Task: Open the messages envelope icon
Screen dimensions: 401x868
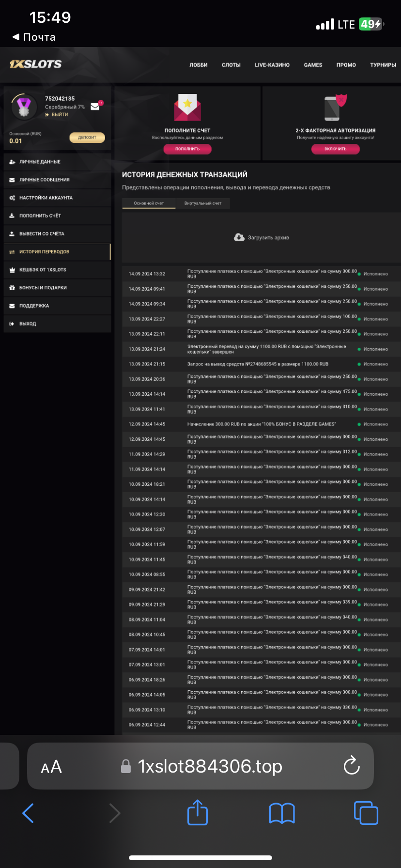Action: (x=95, y=107)
